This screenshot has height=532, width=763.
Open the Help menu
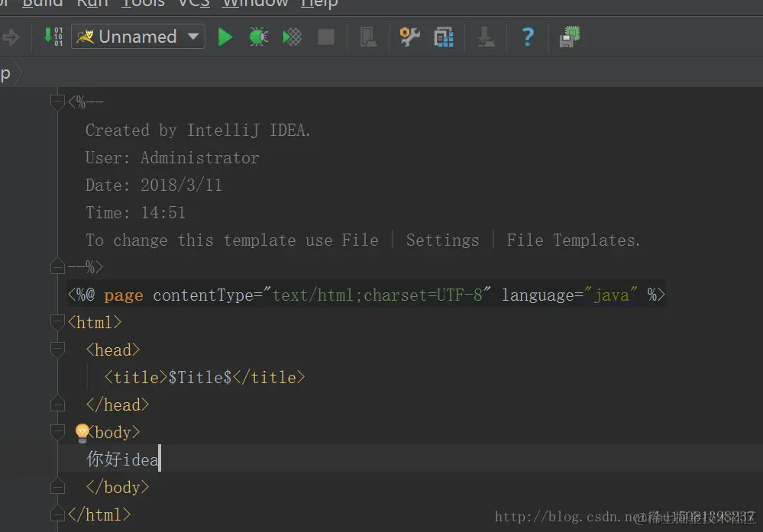(x=319, y=3)
